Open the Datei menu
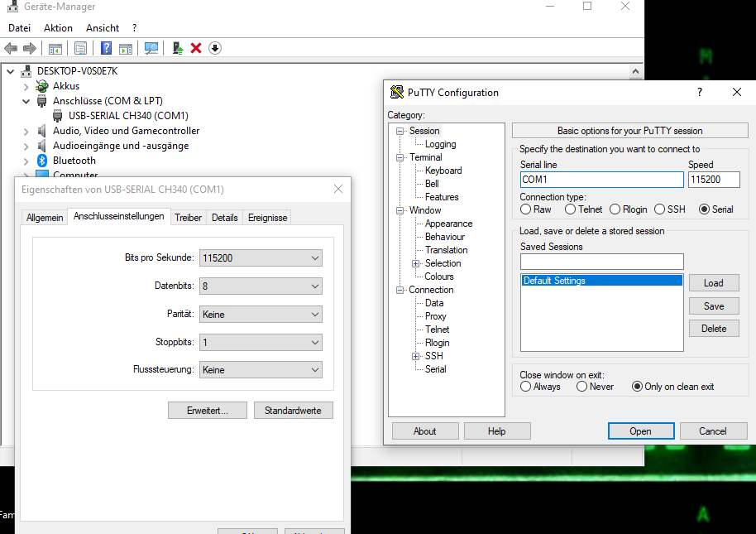This screenshot has width=756, height=534. pyautogui.click(x=19, y=28)
